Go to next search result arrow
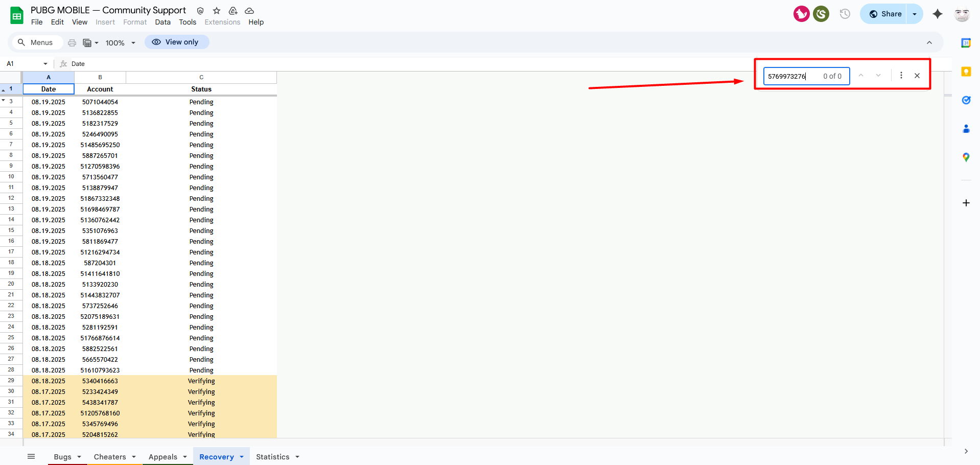The image size is (980, 465). 878,76
